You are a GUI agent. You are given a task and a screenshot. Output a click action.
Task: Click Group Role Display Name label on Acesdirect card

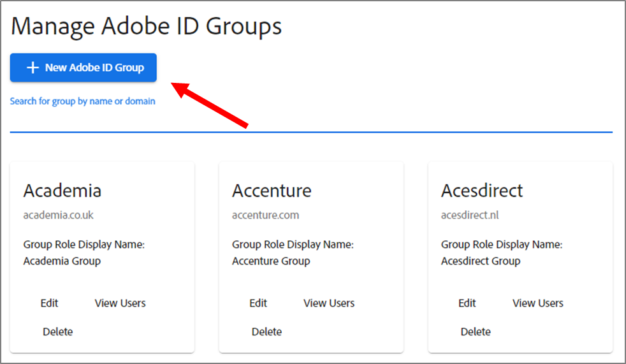point(502,244)
